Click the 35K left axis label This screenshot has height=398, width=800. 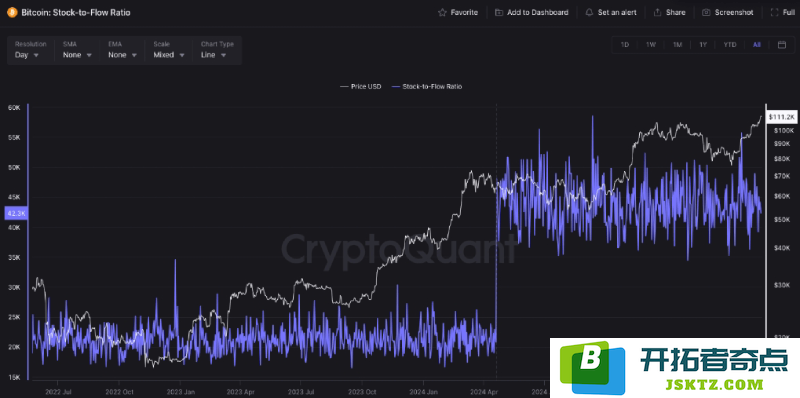point(14,258)
